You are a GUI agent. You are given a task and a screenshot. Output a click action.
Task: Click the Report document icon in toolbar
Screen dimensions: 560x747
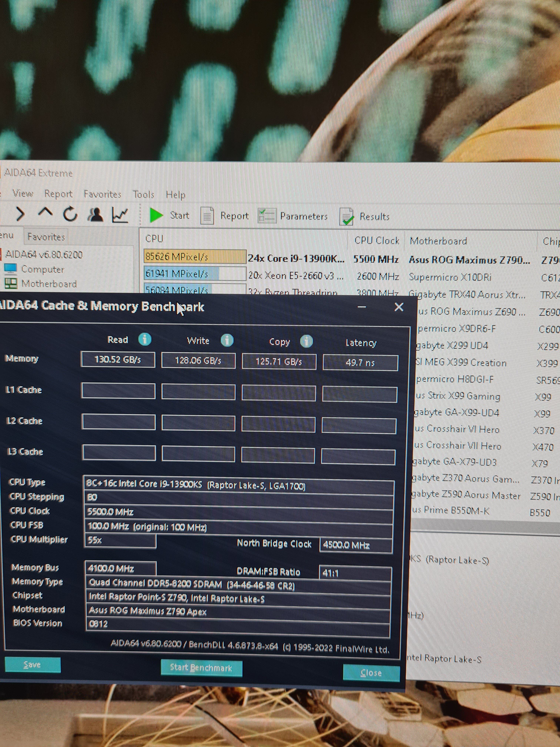point(207,216)
